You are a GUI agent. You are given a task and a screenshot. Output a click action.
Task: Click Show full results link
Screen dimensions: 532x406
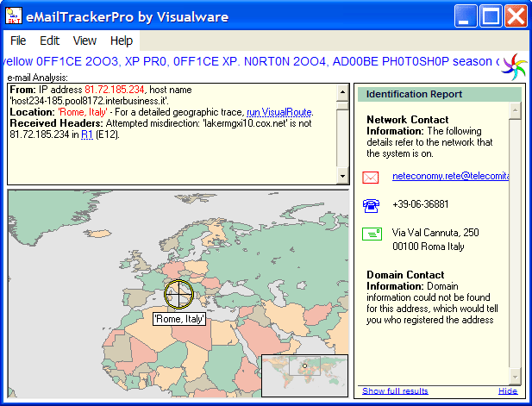coord(395,390)
